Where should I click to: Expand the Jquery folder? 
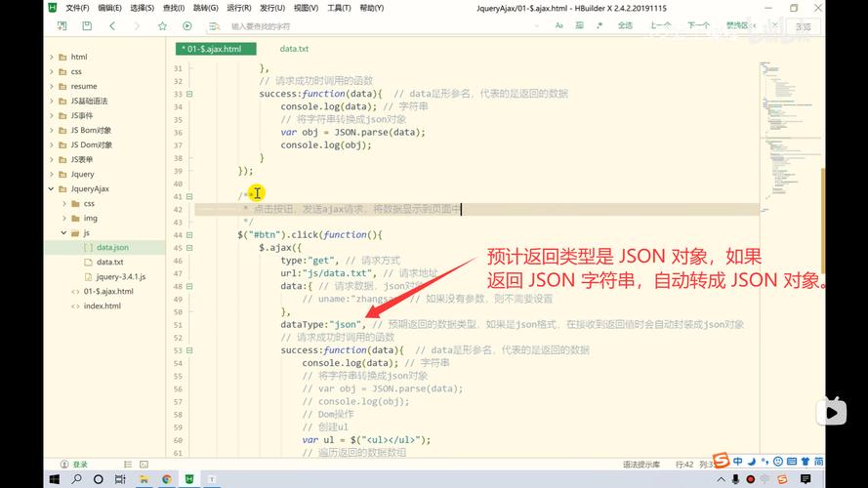[52, 174]
